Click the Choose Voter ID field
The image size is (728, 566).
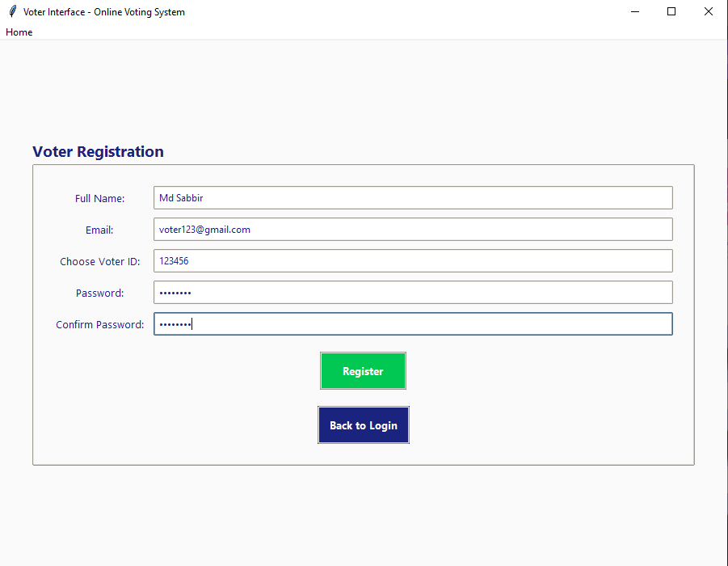(x=413, y=260)
